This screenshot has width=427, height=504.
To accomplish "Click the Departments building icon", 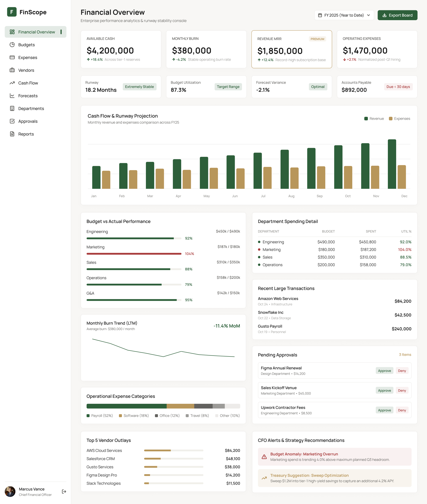I will coord(12,109).
